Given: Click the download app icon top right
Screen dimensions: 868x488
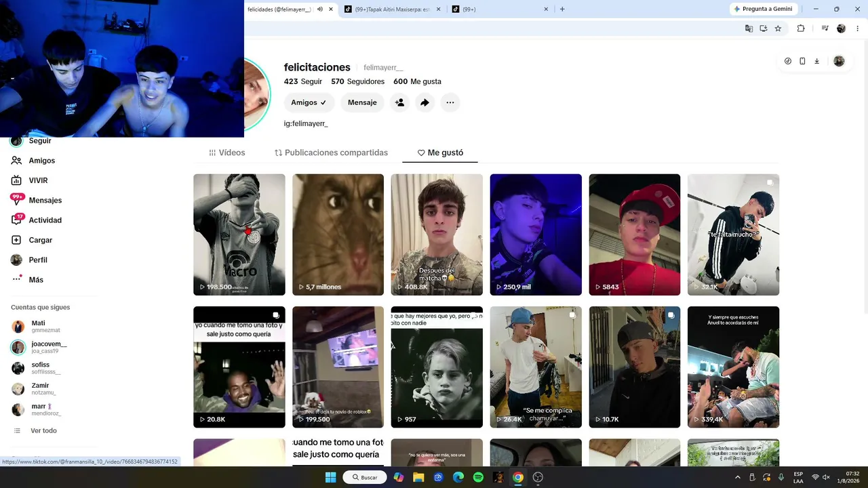Looking at the screenshot, I should coord(817,61).
